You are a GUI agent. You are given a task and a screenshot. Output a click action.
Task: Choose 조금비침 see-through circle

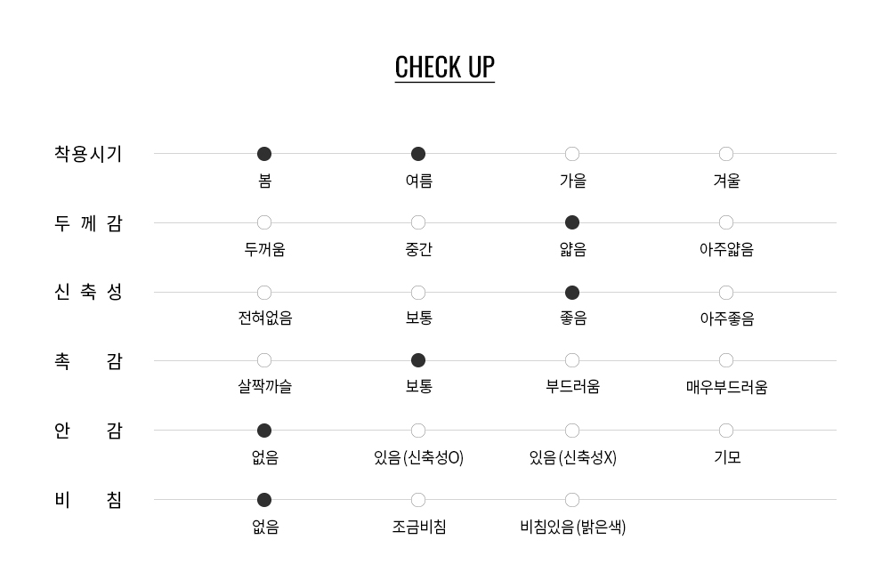(x=418, y=500)
